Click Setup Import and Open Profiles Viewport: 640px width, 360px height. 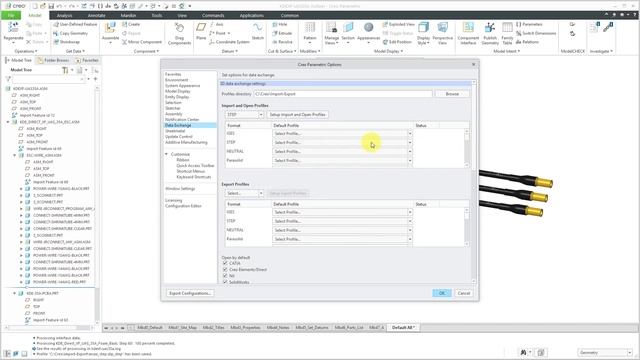(x=297, y=115)
